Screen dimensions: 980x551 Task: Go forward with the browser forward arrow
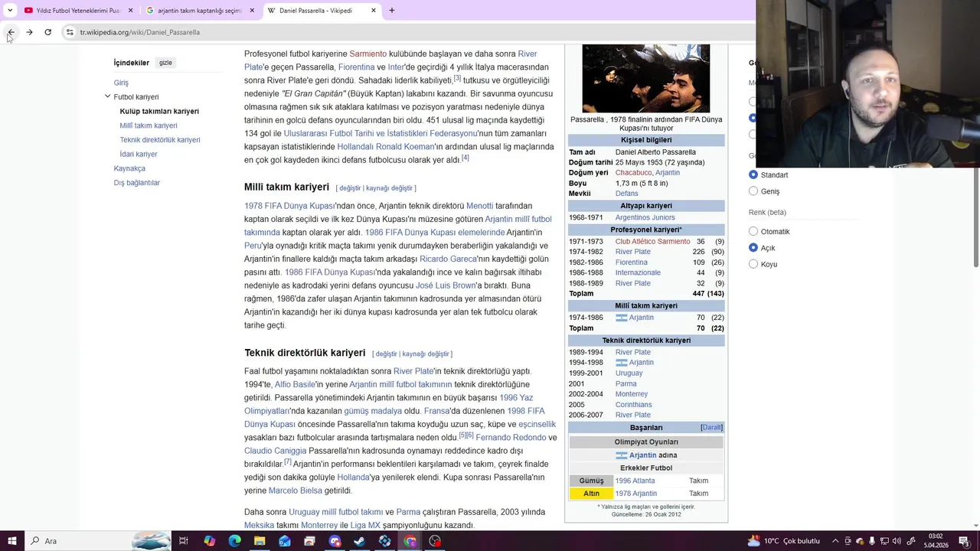pos(29,32)
